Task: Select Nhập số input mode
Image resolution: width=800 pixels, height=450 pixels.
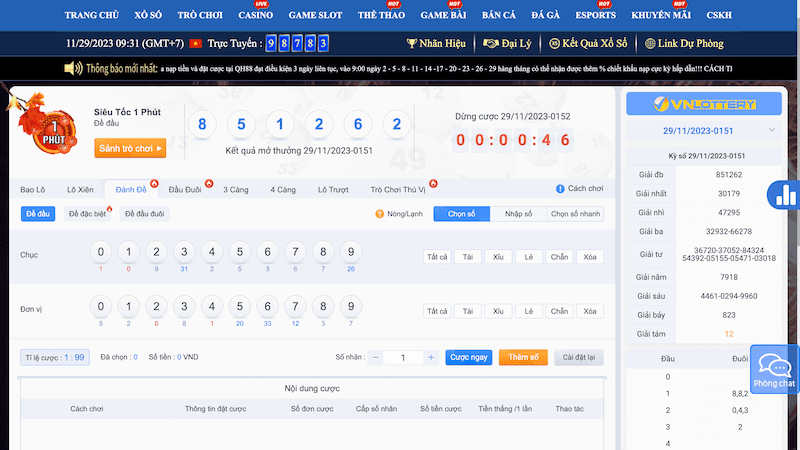Action: [x=518, y=214]
